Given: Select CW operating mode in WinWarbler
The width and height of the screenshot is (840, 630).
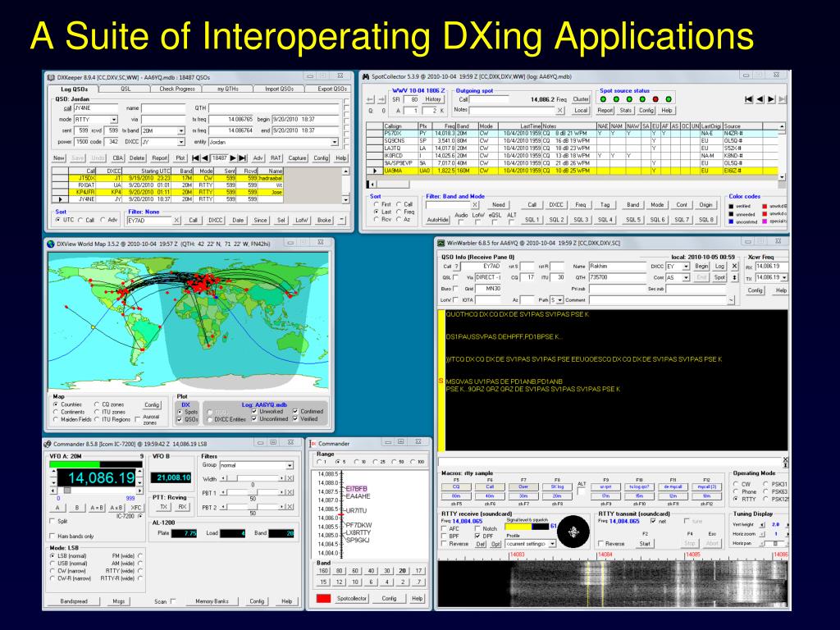Looking at the screenshot, I should 736,485.
